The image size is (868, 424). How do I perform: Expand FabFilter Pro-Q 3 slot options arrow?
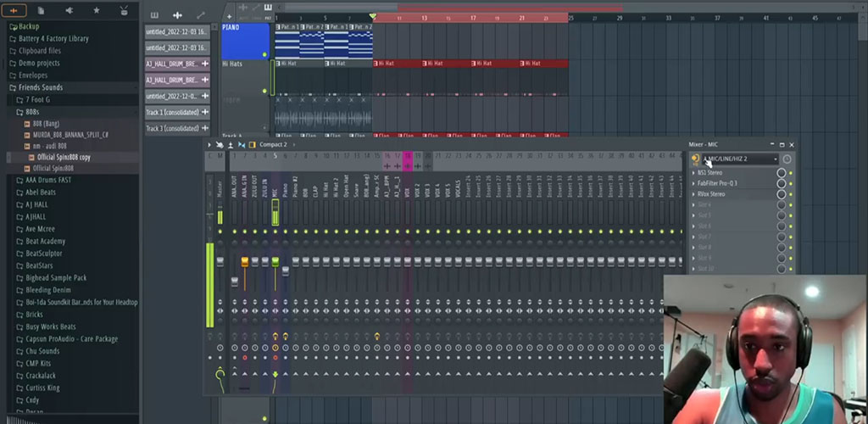click(x=693, y=183)
